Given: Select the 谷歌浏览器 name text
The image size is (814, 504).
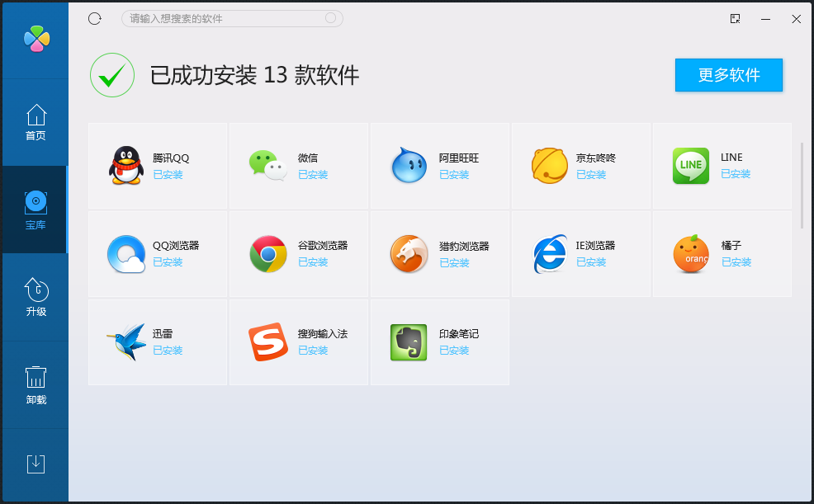Looking at the screenshot, I should [x=323, y=246].
